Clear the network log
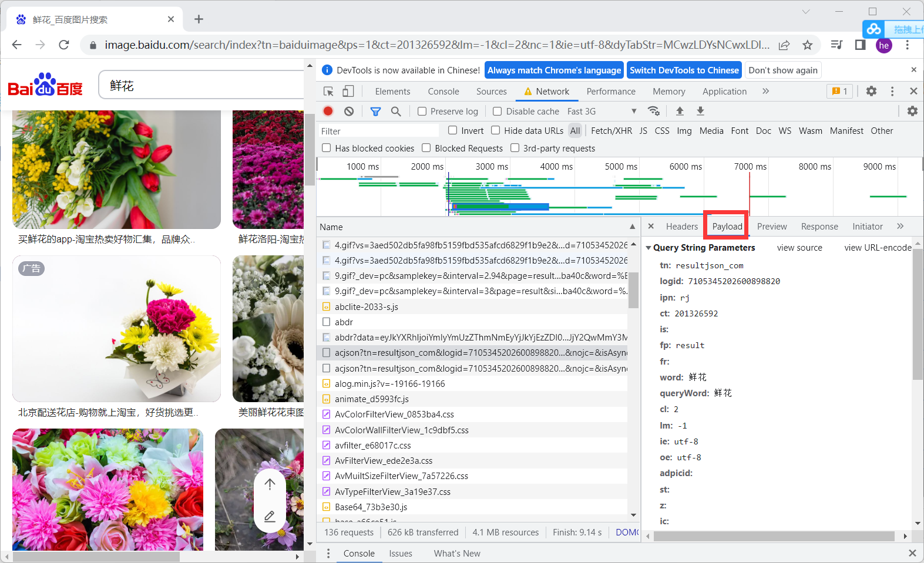The height and width of the screenshot is (563, 924). point(349,111)
